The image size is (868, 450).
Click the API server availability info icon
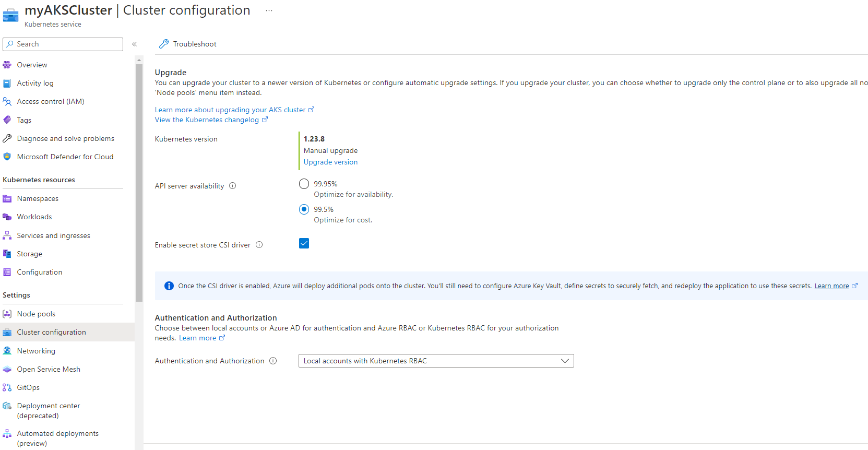(x=233, y=186)
